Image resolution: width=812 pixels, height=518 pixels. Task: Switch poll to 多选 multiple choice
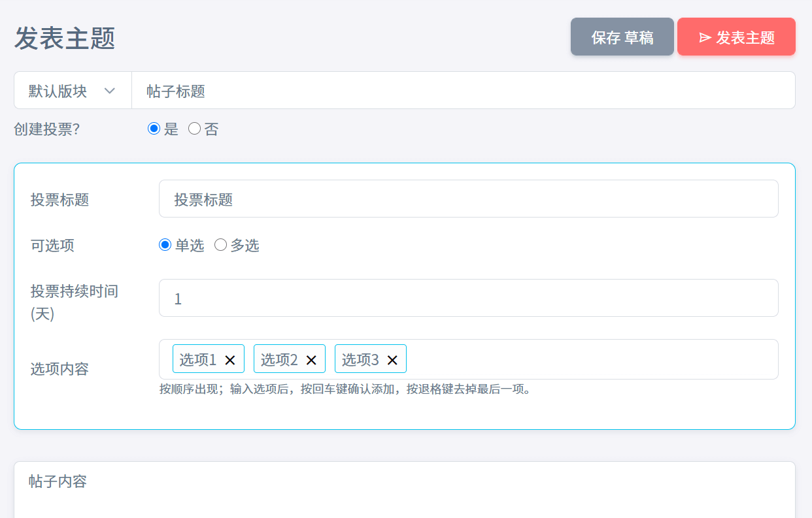(x=221, y=245)
